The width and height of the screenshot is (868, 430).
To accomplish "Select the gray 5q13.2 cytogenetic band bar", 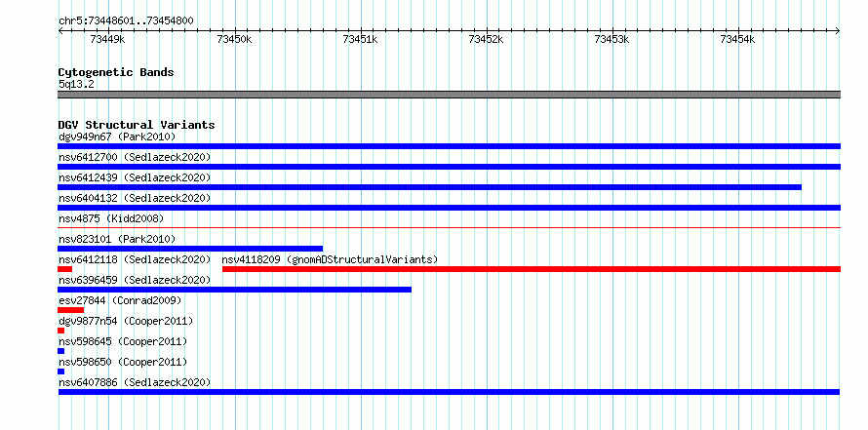I will tap(449, 95).
